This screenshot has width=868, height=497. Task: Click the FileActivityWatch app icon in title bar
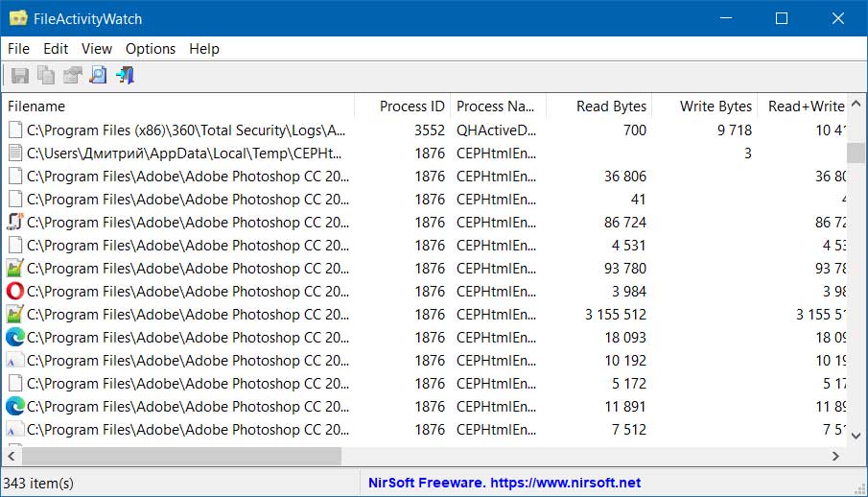[18, 18]
